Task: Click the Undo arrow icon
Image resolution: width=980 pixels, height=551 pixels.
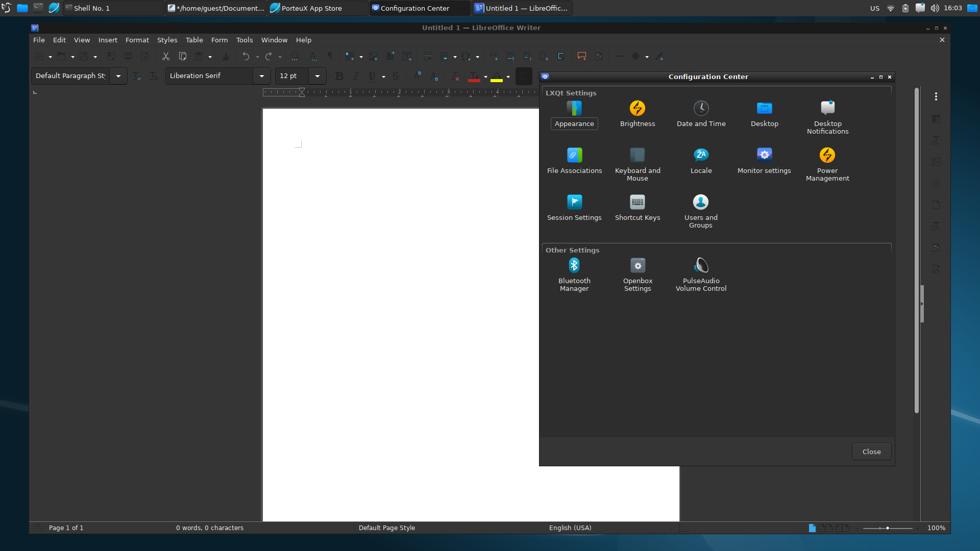Action: (x=246, y=57)
